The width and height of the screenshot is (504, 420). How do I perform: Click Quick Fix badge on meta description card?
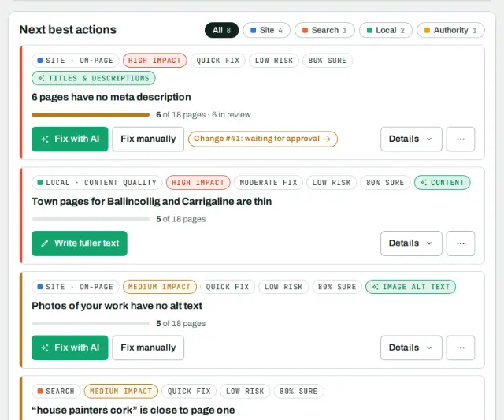[x=218, y=61]
